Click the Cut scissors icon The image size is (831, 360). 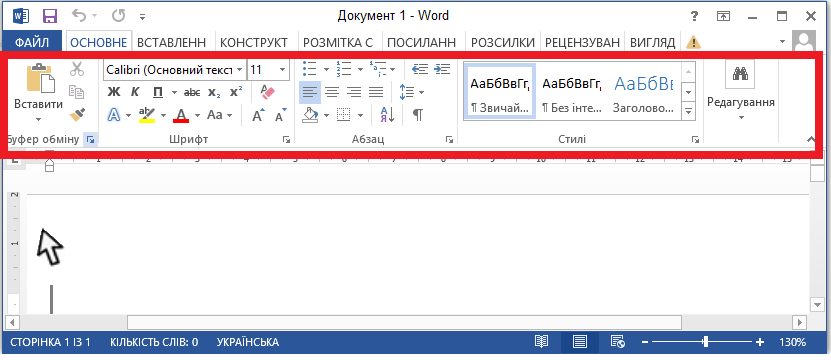click(77, 68)
